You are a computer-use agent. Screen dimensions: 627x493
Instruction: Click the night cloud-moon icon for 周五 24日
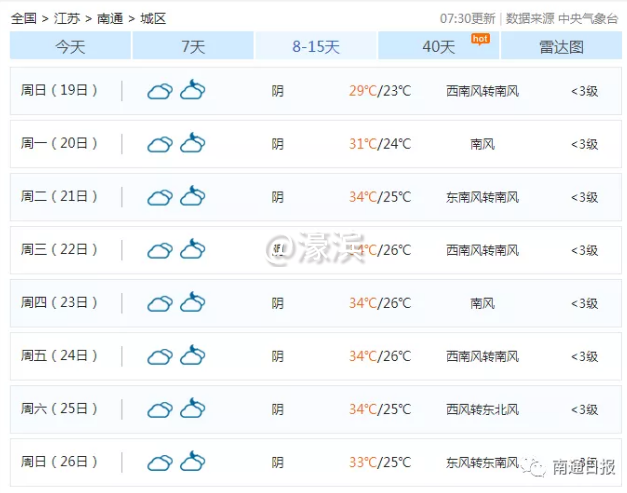pyautogui.click(x=193, y=356)
